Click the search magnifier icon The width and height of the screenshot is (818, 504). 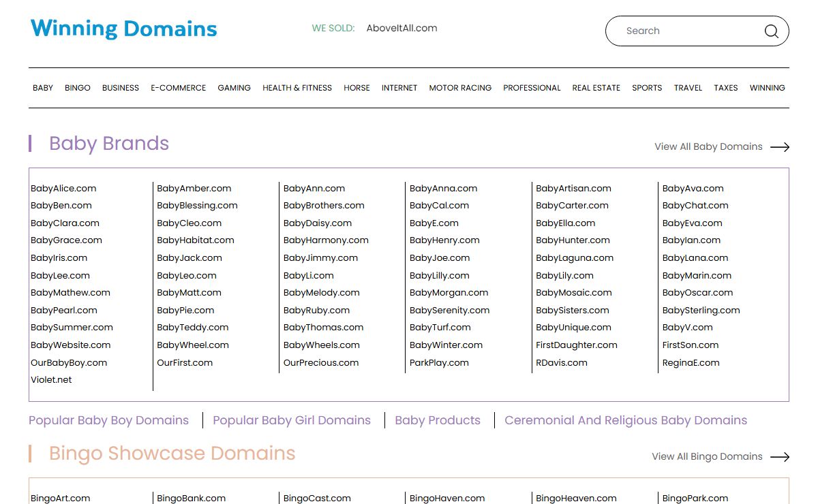[x=771, y=31]
